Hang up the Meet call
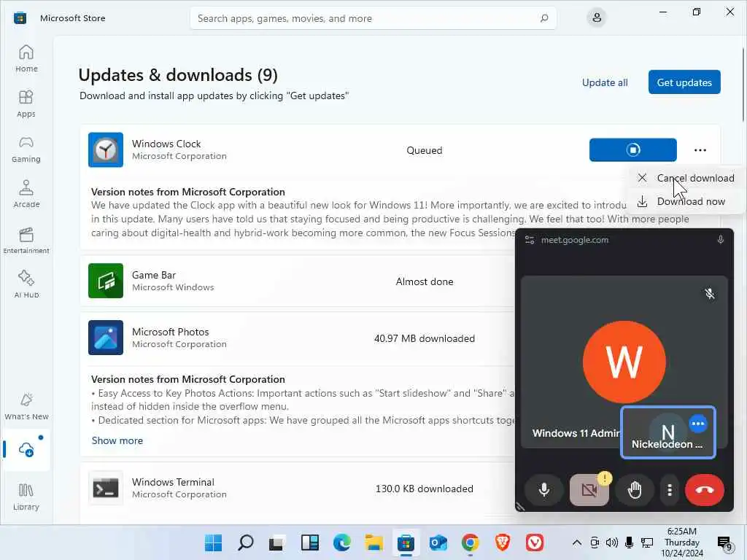The image size is (747, 560). (704, 489)
